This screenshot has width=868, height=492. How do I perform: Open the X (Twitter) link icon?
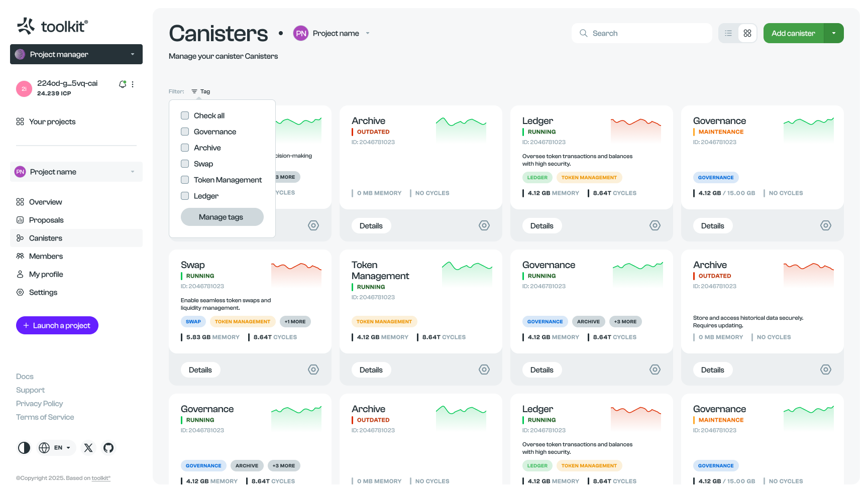point(88,448)
